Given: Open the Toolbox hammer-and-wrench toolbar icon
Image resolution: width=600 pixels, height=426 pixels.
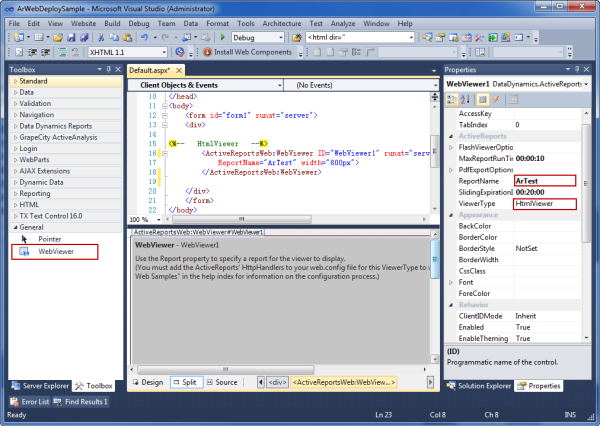Looking at the screenshot, I should tap(479, 38).
